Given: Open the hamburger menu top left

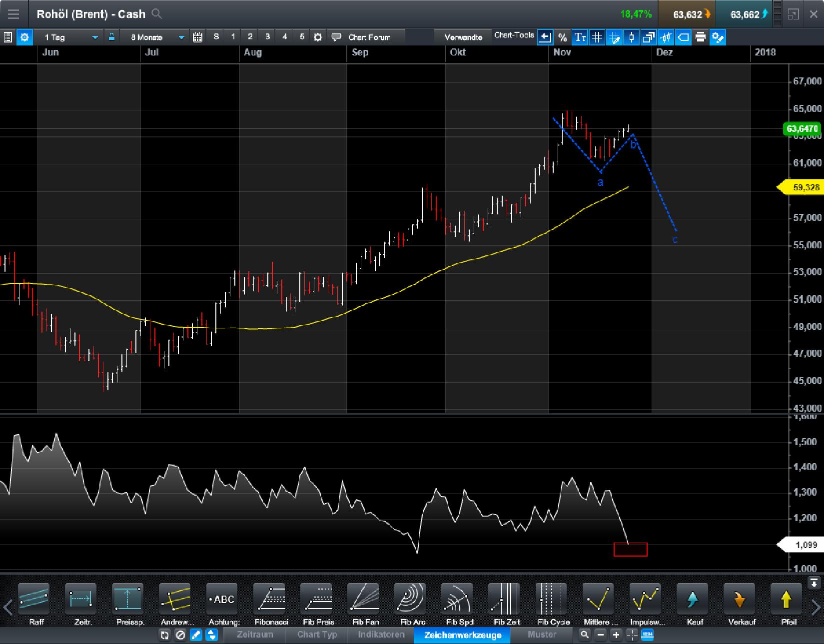Looking at the screenshot, I should coord(13,13).
